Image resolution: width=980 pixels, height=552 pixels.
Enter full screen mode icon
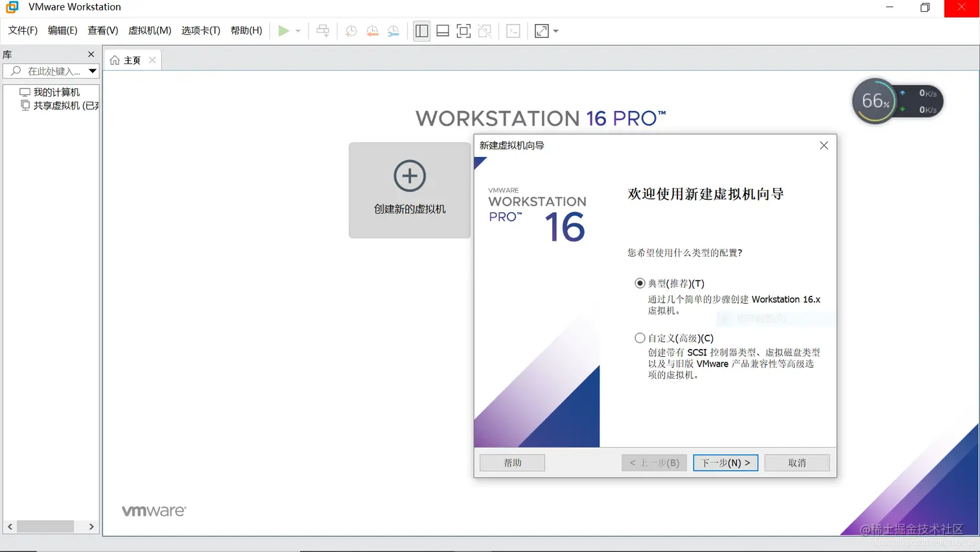[463, 30]
